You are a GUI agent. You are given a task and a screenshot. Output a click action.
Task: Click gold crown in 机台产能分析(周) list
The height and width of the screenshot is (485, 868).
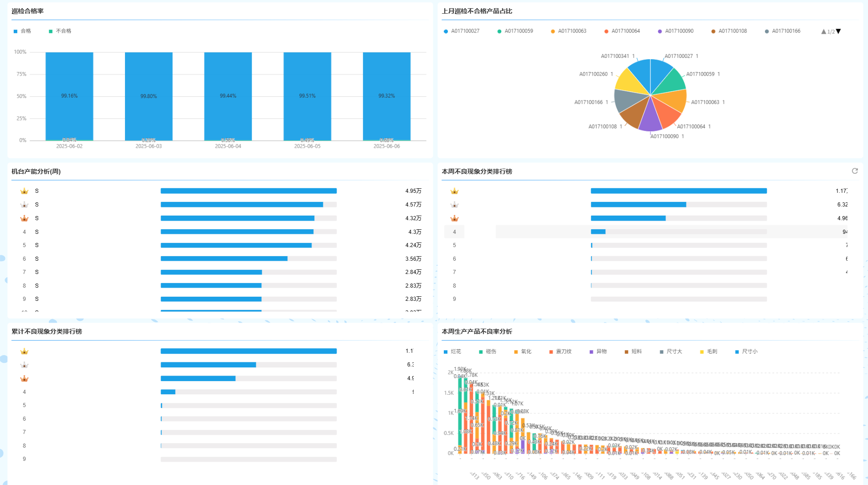click(x=24, y=191)
